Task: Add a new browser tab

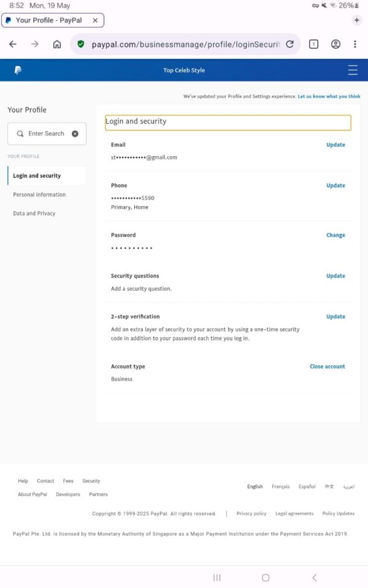Action: pos(357,20)
